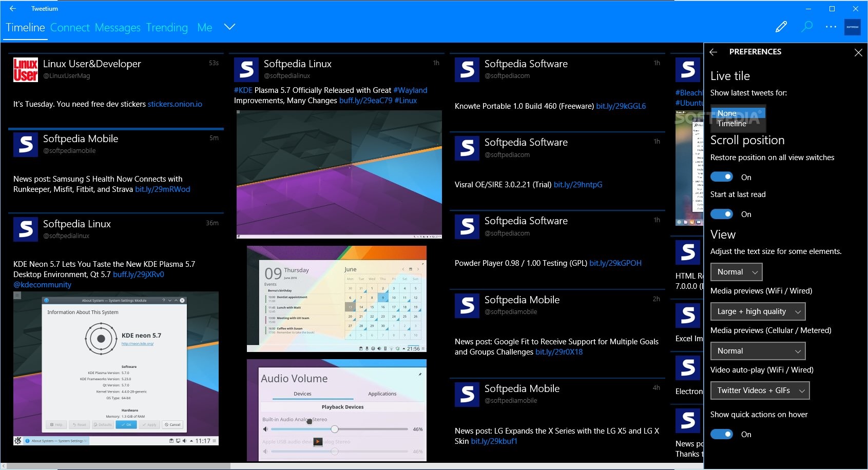This screenshot has width=868, height=470.
Task: Close the Preferences panel
Action: tap(858, 52)
